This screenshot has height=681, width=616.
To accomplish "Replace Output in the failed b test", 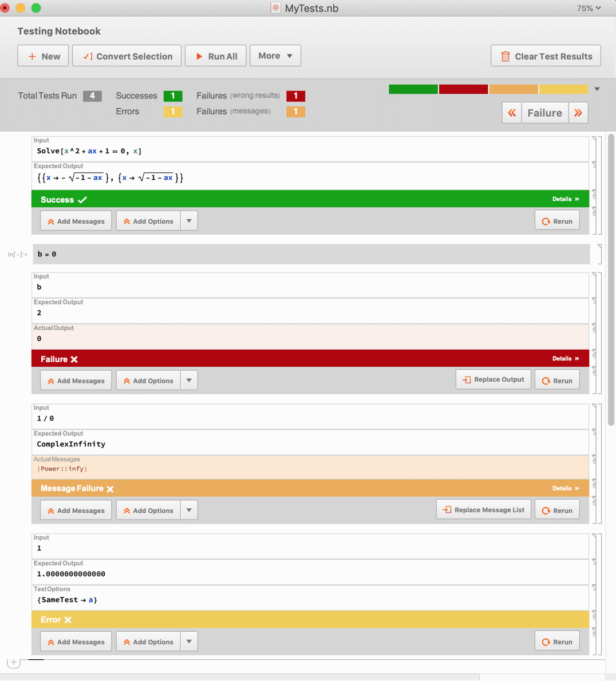I will (493, 379).
